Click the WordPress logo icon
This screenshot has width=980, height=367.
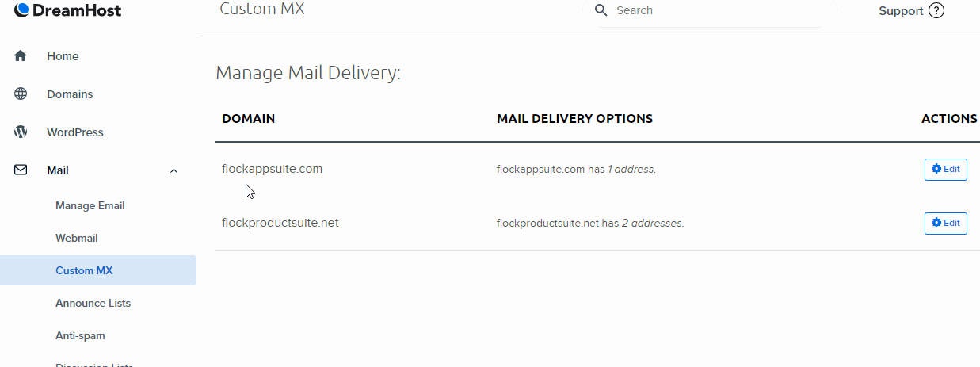[21, 132]
